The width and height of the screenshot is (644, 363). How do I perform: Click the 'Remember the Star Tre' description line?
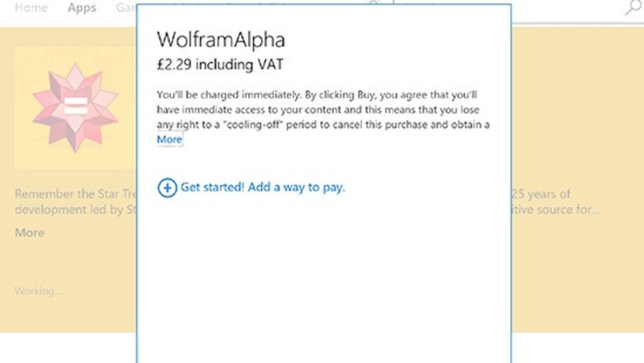[x=75, y=194]
